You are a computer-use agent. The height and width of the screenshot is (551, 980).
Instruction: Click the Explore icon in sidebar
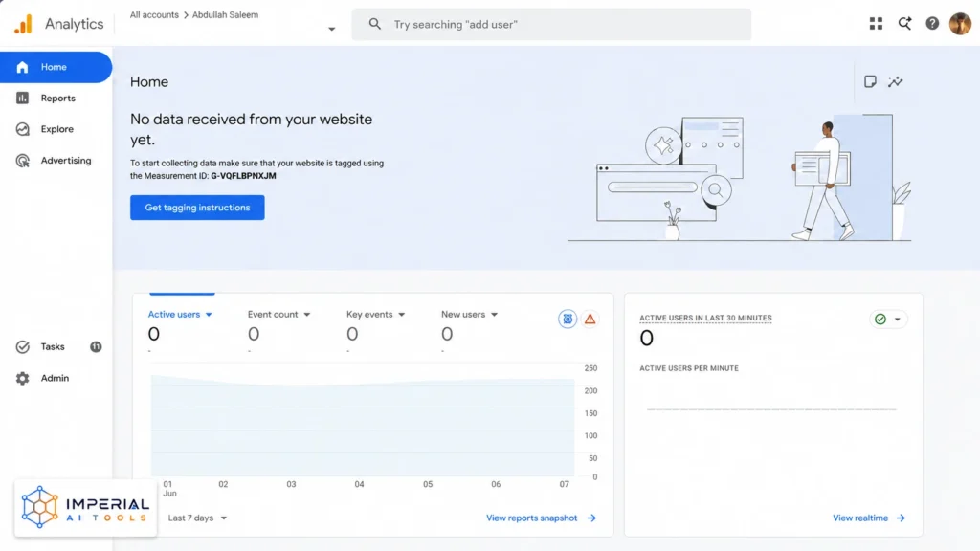pos(23,129)
